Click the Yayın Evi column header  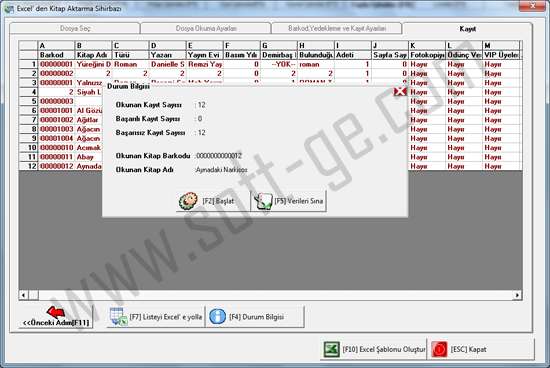(x=204, y=55)
